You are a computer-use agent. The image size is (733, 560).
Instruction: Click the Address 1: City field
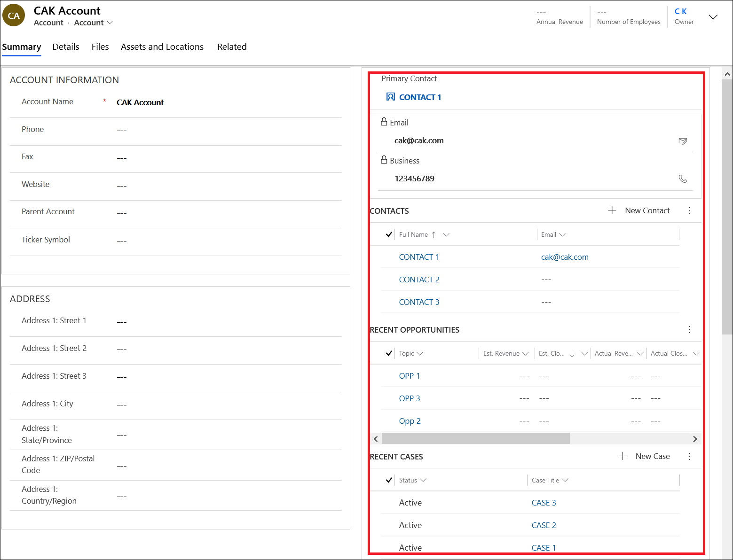pos(176,404)
